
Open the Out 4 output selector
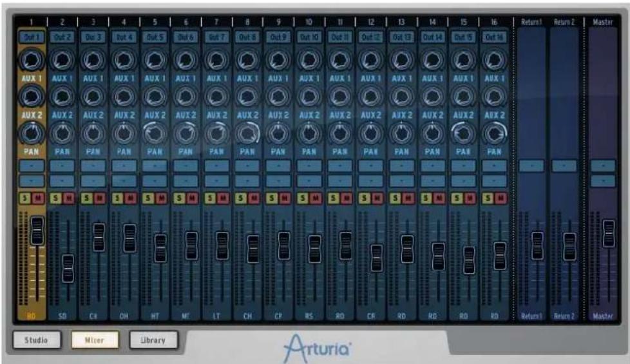[124, 37]
